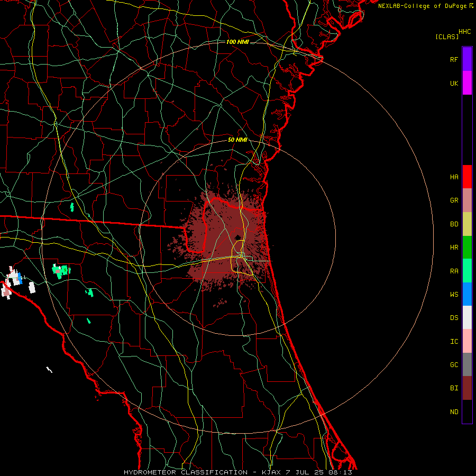The width and height of the screenshot is (476, 476).
Task: Click the HR legend label
Action: tap(454, 248)
